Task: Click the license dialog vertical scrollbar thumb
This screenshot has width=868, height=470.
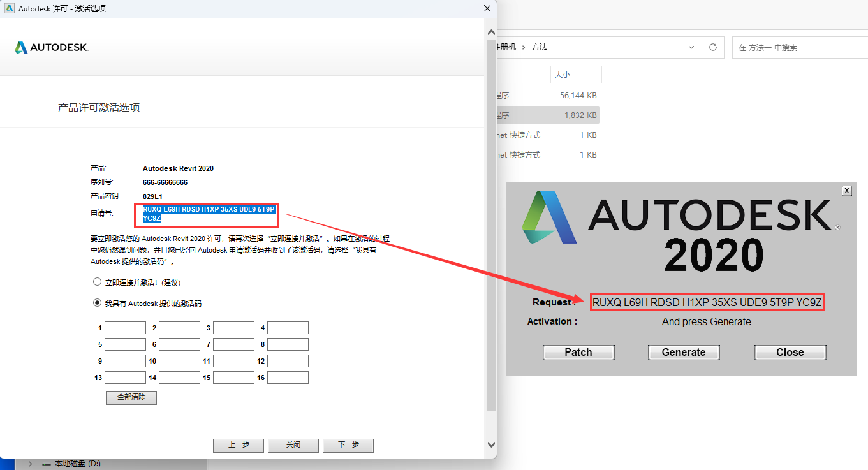Action: pyautogui.click(x=490, y=224)
